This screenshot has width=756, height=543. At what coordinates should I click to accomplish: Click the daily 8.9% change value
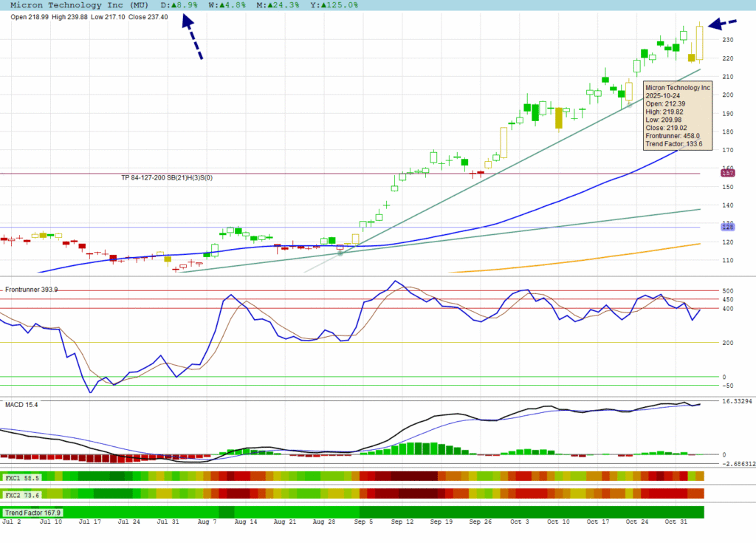[184, 5]
